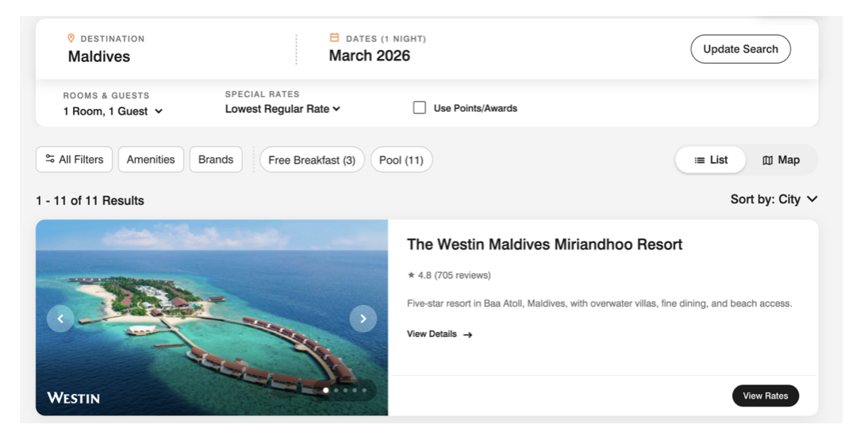Open the View Details link
Screen dimensions: 868x444
pos(440,334)
